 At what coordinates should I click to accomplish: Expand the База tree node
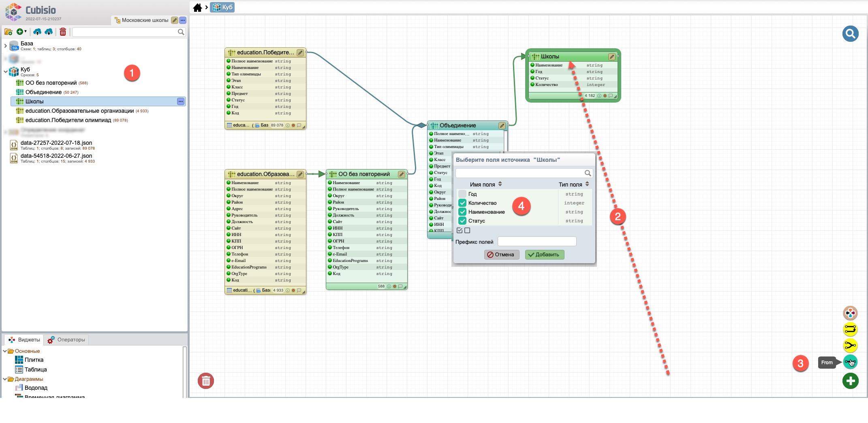click(6, 46)
